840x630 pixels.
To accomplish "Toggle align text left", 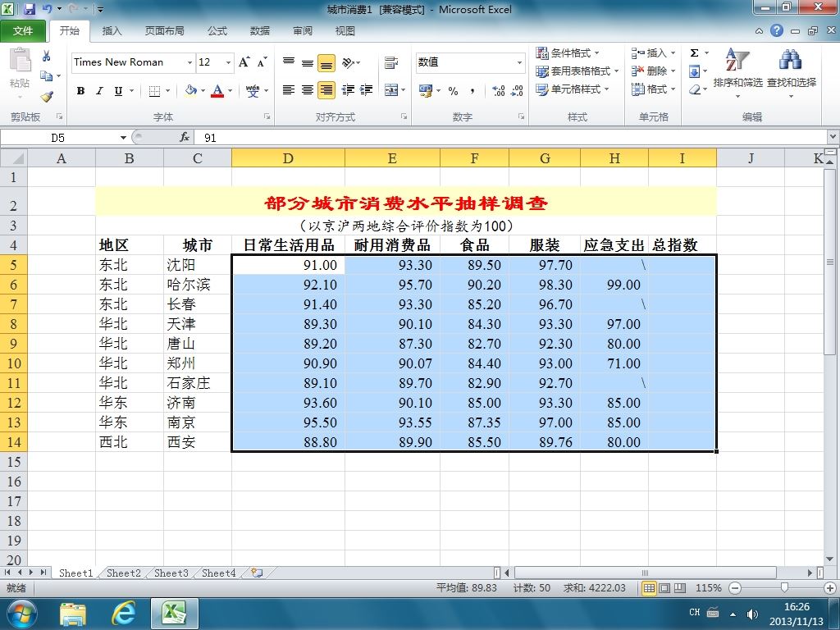I will (x=289, y=90).
